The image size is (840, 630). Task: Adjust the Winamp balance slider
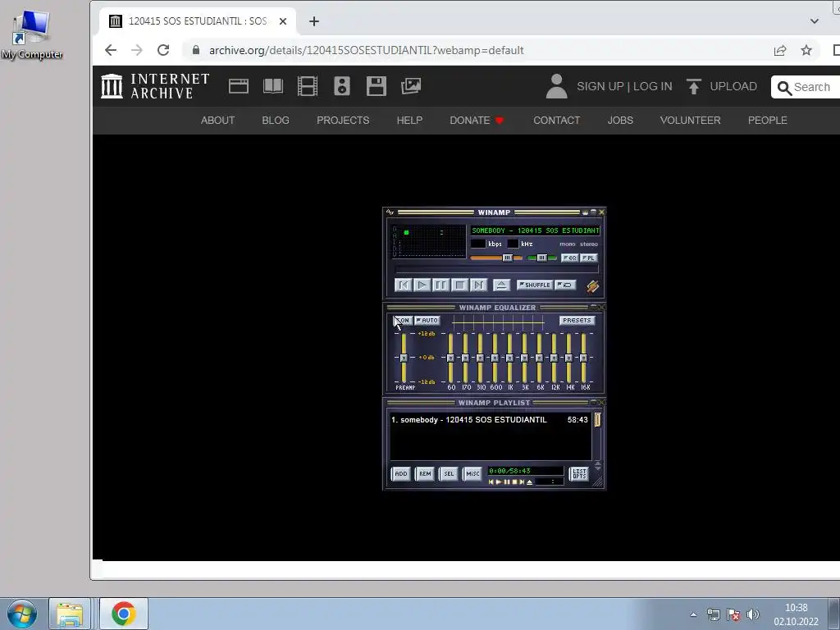[x=541, y=258]
